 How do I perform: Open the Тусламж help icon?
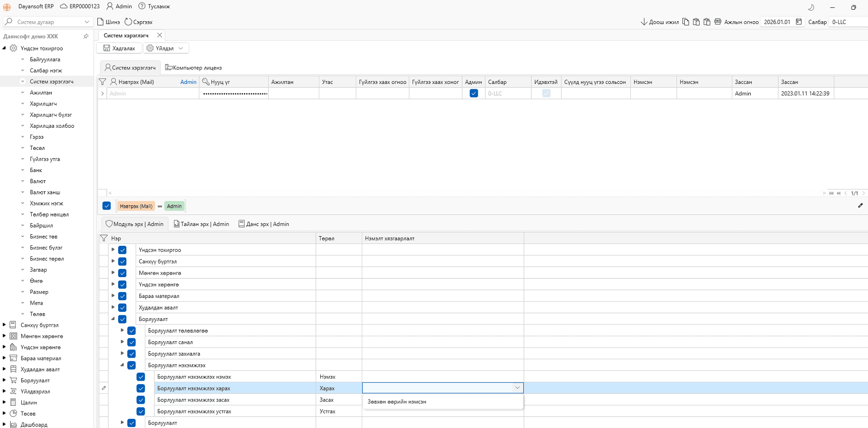click(142, 6)
